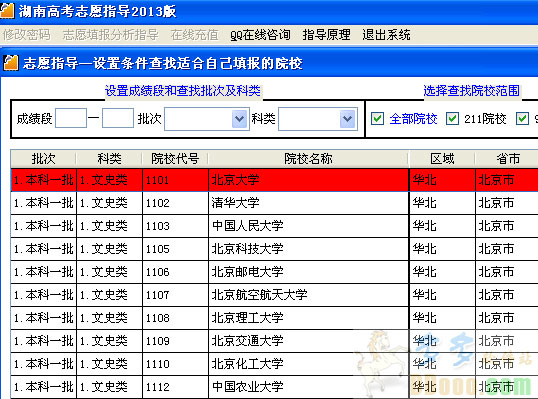
Task: Click 北京市 cell in 中国人民大学 row
Action: coord(507,226)
